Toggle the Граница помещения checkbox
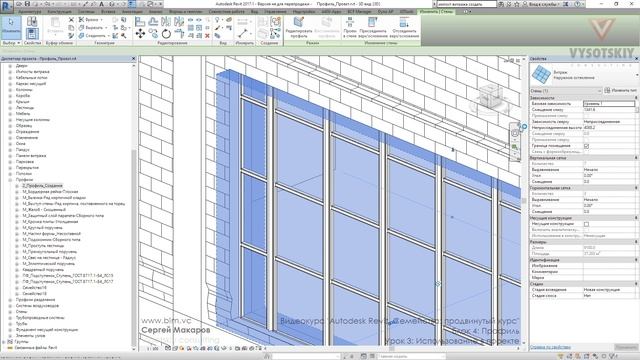The width and height of the screenshot is (640, 360). (x=587, y=146)
